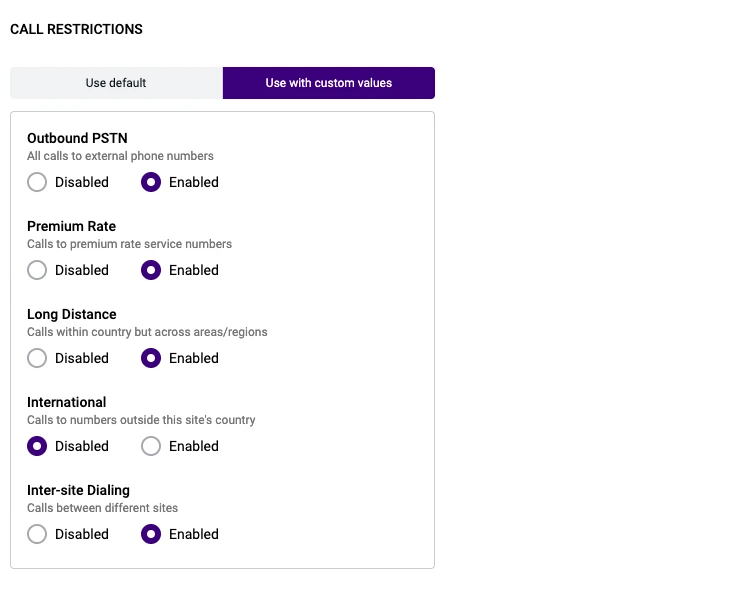Click the CALL RESTRICTIONS section title
Image resolution: width=736 pixels, height=598 pixels.
(x=77, y=29)
